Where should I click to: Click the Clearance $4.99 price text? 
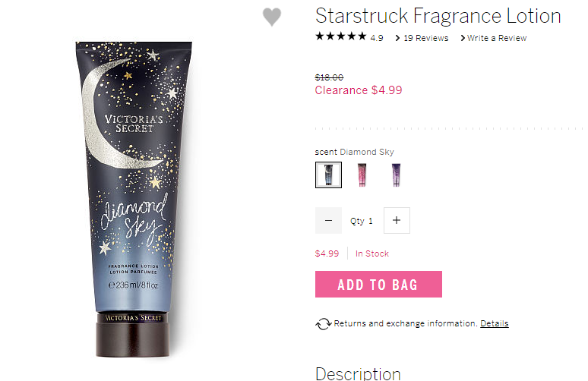pyautogui.click(x=359, y=90)
